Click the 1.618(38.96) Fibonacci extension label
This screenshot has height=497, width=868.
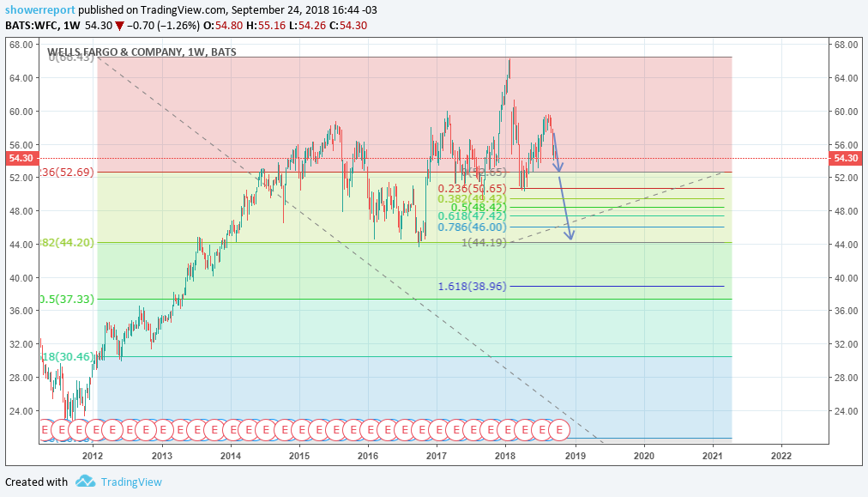point(473,287)
